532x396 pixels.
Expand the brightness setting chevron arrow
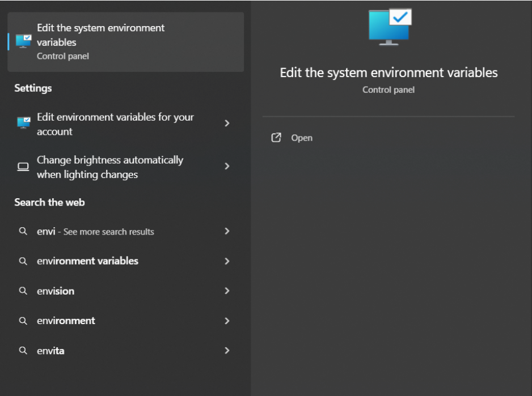coord(227,167)
